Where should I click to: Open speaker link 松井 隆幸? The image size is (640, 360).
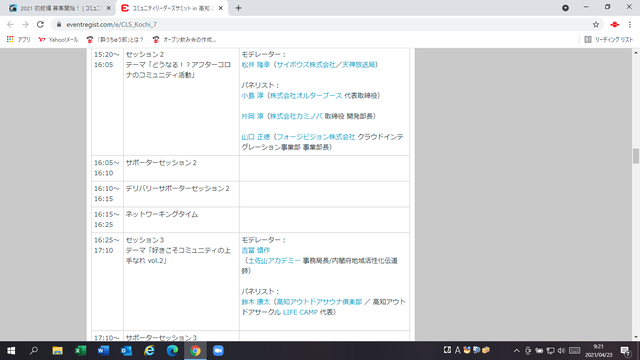256,64
